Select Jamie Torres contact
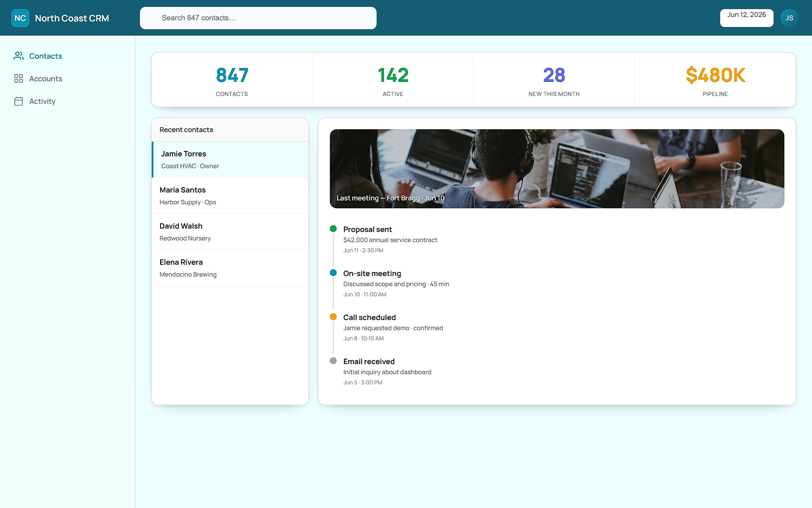Viewport: 812px width, 508px height. pos(230,159)
